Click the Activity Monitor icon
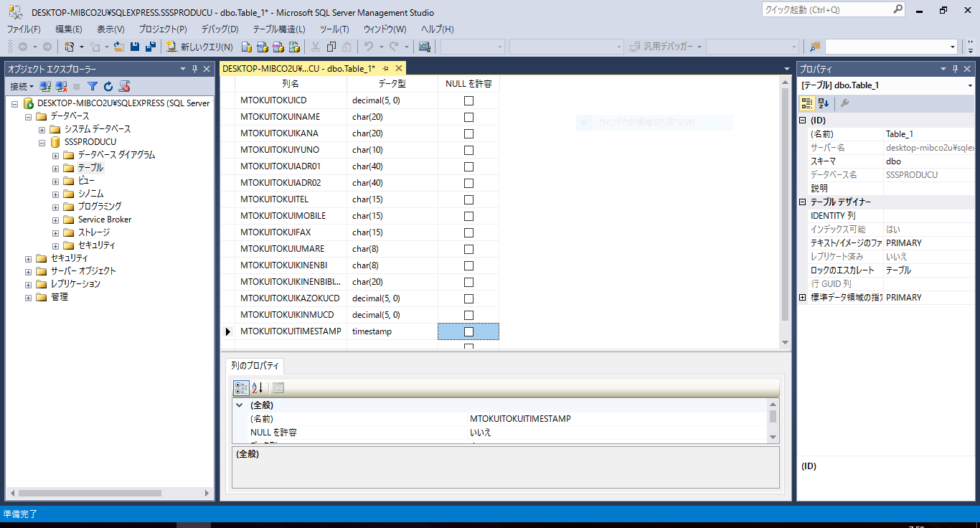Screen dimensions: 980x528 coord(425,47)
